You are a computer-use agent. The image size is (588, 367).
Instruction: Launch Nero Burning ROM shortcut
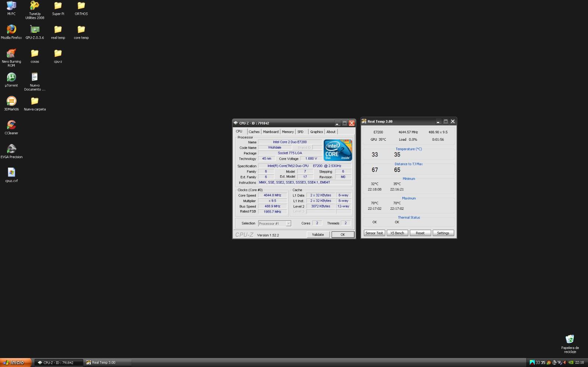[11, 58]
